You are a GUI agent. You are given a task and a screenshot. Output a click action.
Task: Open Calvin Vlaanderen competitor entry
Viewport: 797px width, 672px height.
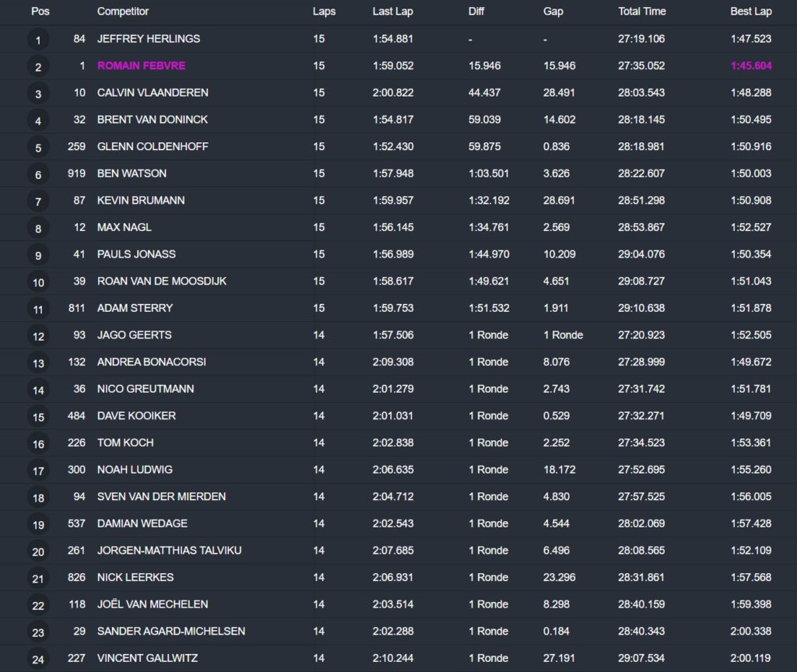coord(153,93)
